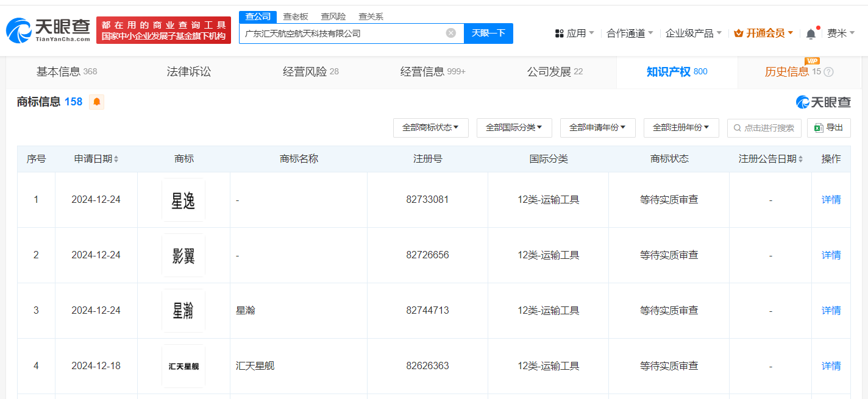This screenshot has width=868, height=399.
Task: Click the question mark on 历史信息 tab
Action: coord(828,71)
